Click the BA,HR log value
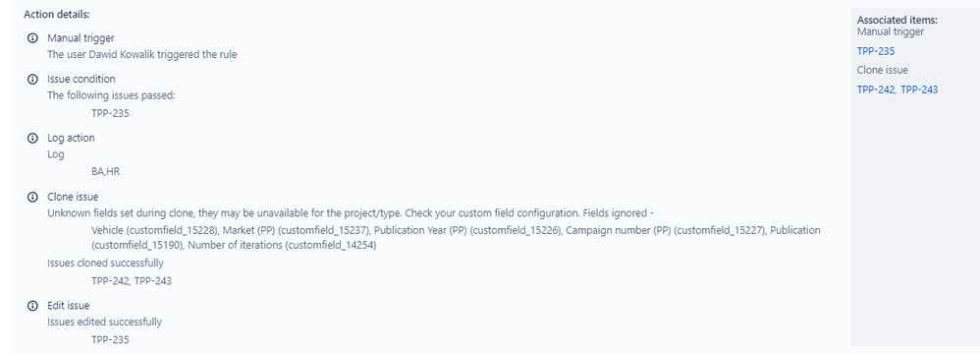980x354 pixels. (105, 171)
